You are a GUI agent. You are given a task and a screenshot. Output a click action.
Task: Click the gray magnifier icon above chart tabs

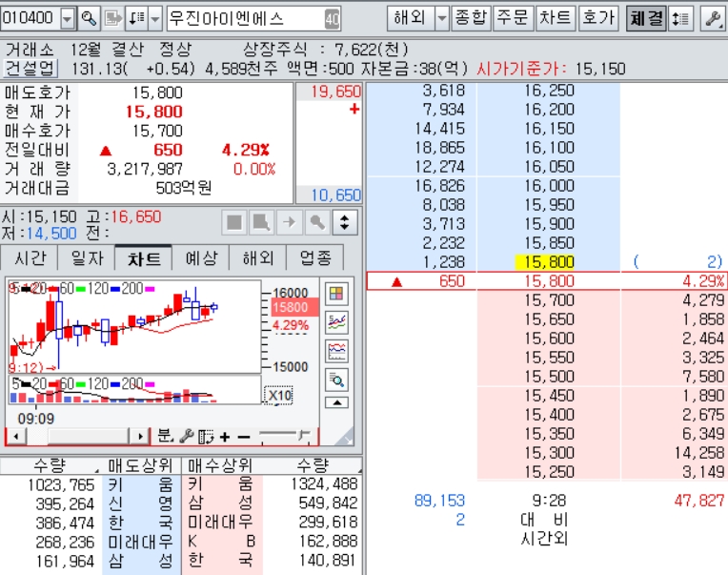(x=317, y=222)
